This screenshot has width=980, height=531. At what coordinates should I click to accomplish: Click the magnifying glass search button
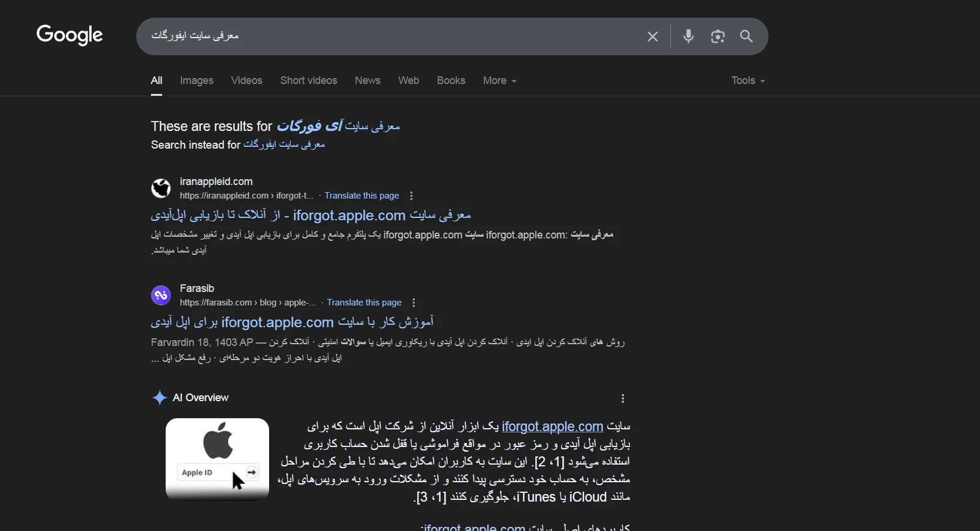[x=746, y=36]
